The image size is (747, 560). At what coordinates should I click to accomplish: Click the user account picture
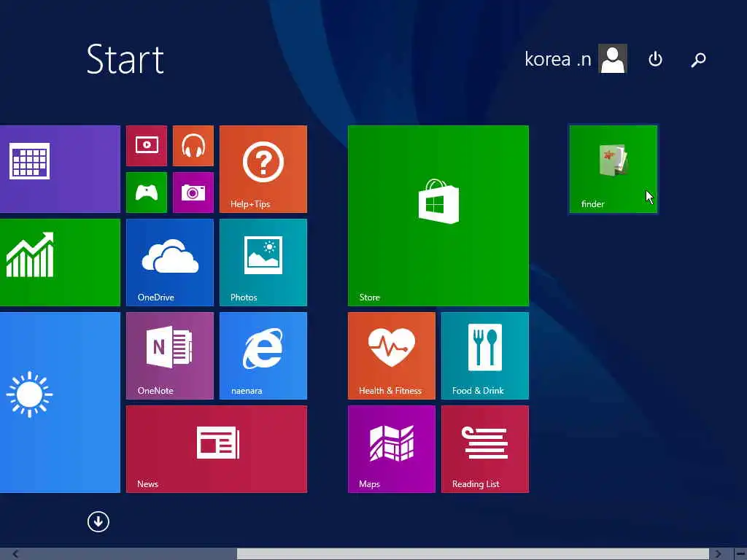pos(613,58)
